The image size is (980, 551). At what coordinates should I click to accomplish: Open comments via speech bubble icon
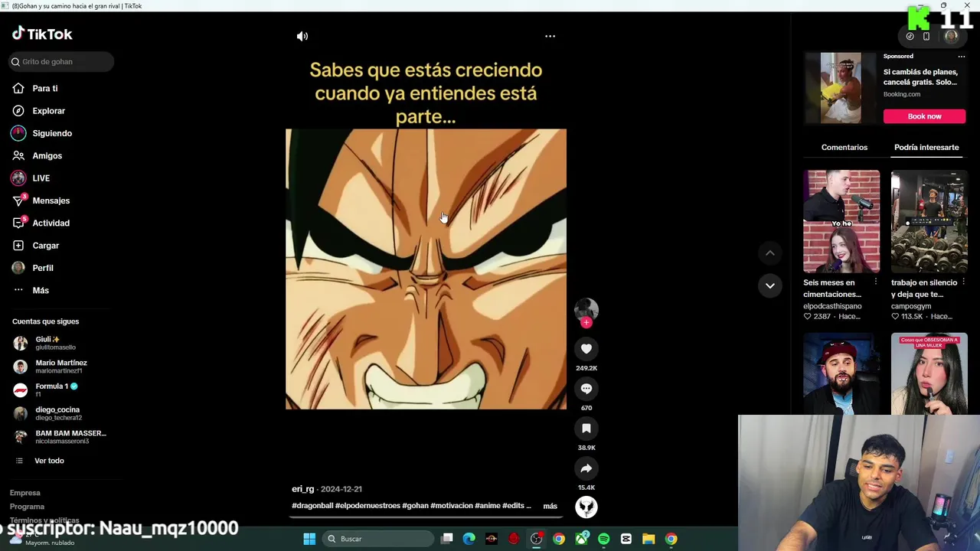[x=586, y=389]
